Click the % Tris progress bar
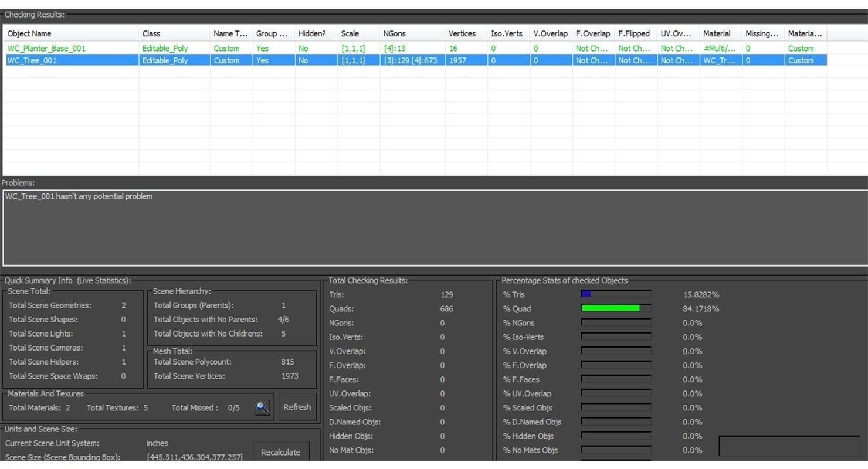 tap(616, 294)
